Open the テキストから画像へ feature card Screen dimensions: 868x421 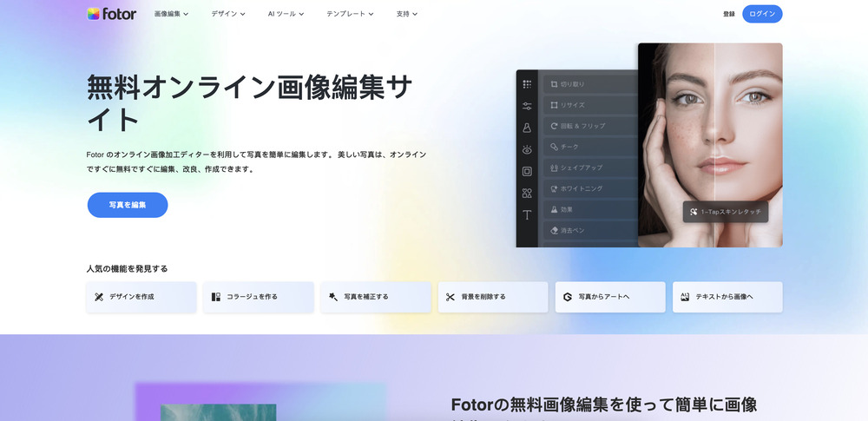[x=727, y=297]
